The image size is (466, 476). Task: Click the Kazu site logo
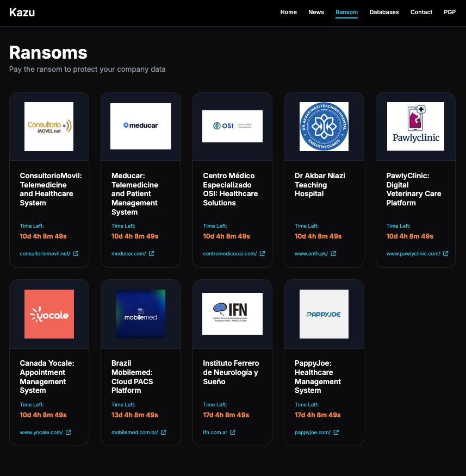pyautogui.click(x=22, y=12)
